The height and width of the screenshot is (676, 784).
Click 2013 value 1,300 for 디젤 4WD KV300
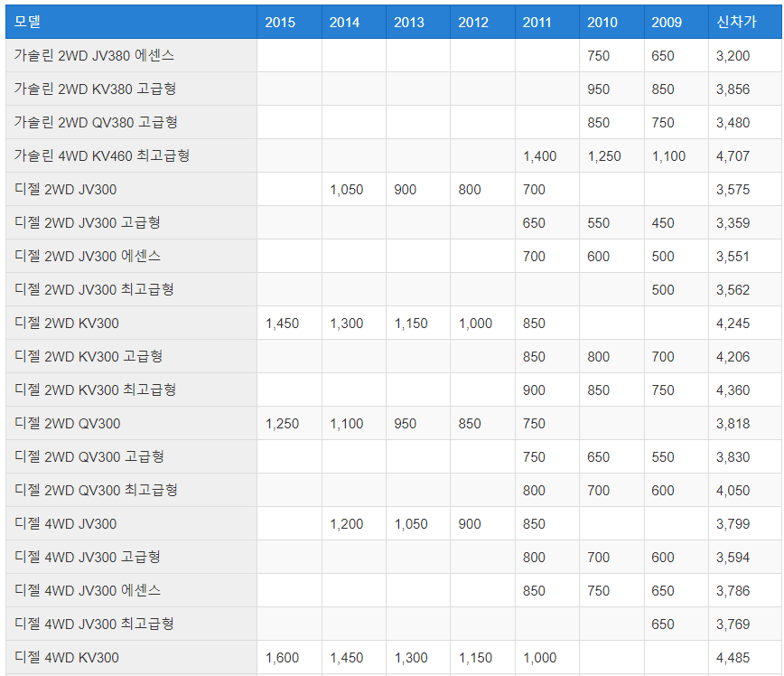coord(411,658)
